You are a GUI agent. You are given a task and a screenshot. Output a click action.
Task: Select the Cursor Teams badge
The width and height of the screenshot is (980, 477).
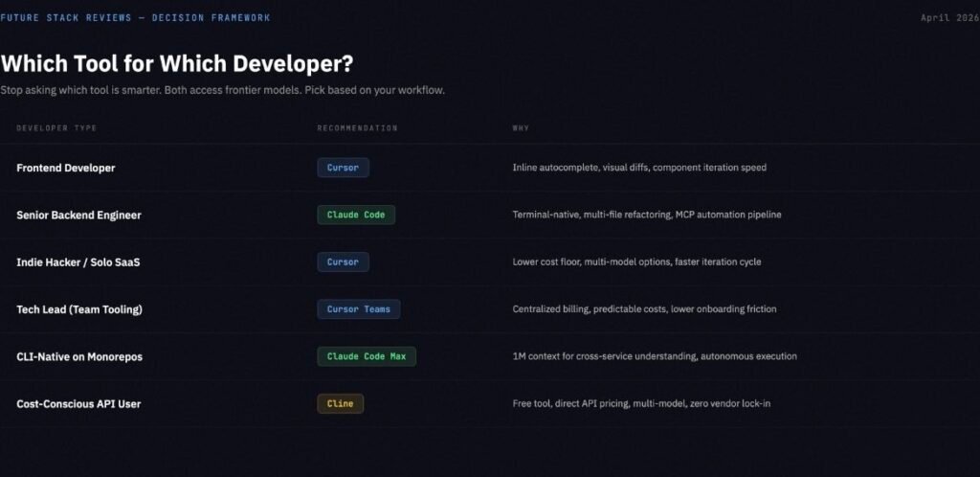click(x=359, y=308)
